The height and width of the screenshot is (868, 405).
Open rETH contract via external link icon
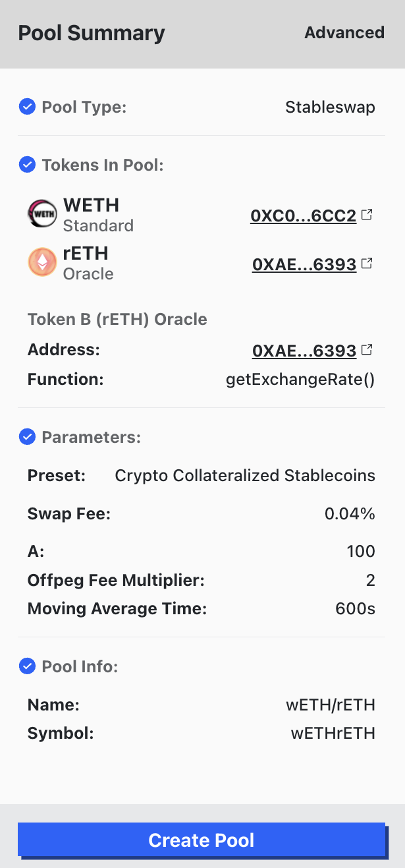click(367, 262)
